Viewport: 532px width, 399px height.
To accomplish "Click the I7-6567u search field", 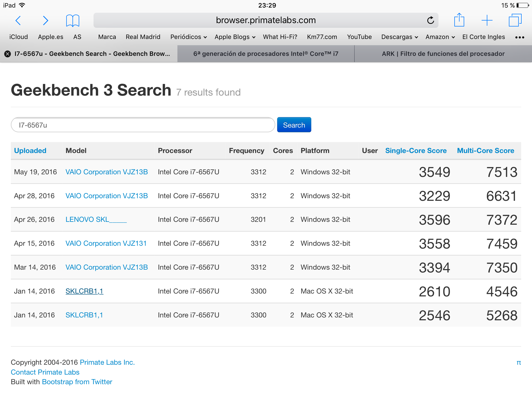I will tap(143, 125).
